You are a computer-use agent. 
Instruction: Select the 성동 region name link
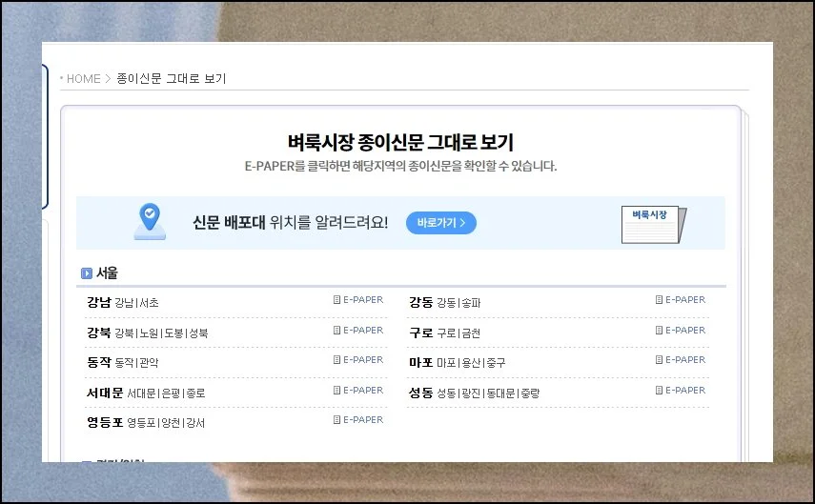coord(420,393)
